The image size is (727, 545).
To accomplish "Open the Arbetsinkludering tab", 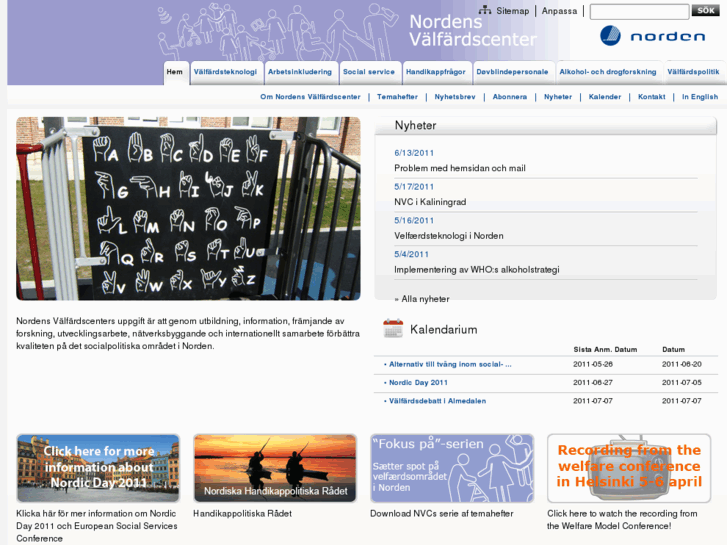I will point(300,72).
